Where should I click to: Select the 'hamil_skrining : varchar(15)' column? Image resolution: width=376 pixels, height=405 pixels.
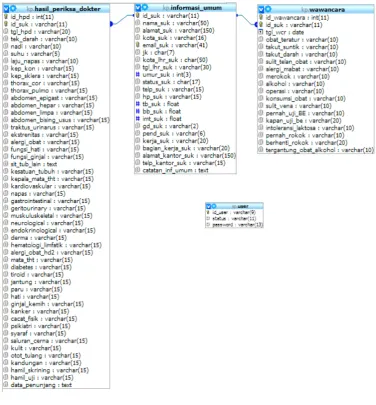pyautogui.click(x=49, y=370)
